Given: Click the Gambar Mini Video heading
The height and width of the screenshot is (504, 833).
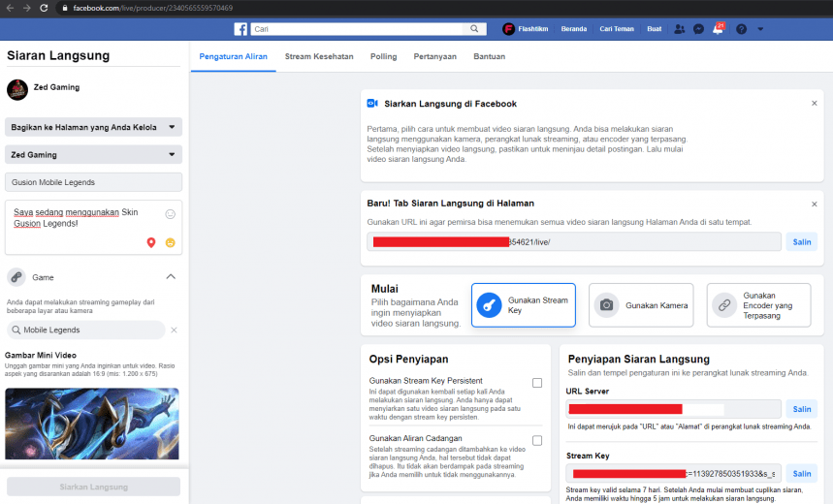Looking at the screenshot, I should coord(41,356).
